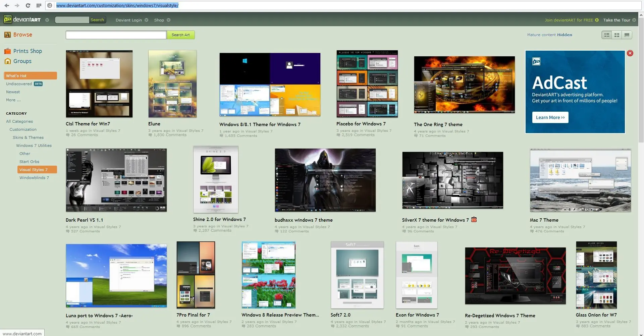Click the Search Art text field
Viewport: 644px width, 336px height.
[x=116, y=35]
